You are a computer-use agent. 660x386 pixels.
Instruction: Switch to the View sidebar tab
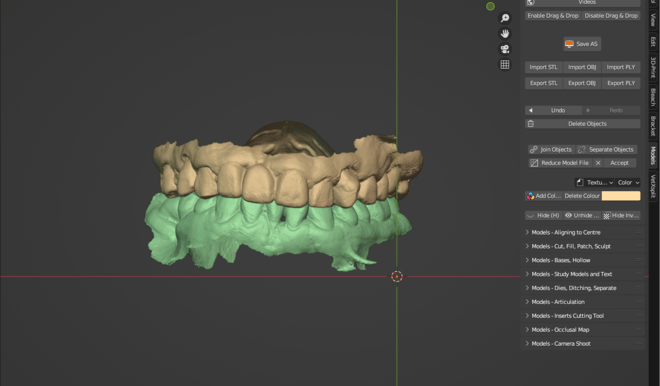tap(653, 19)
